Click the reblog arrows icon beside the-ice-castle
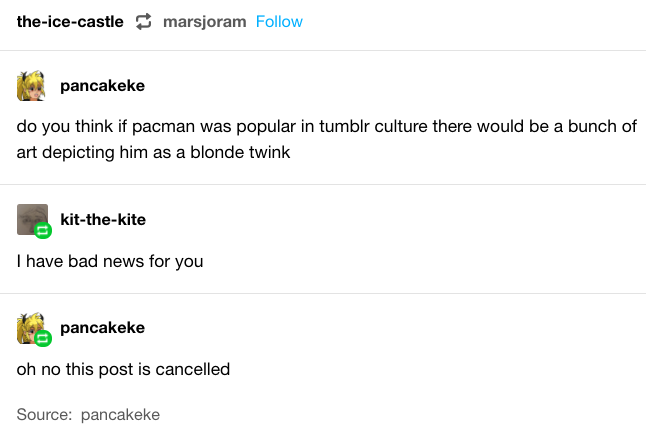The height and width of the screenshot is (432, 646). pos(143,22)
